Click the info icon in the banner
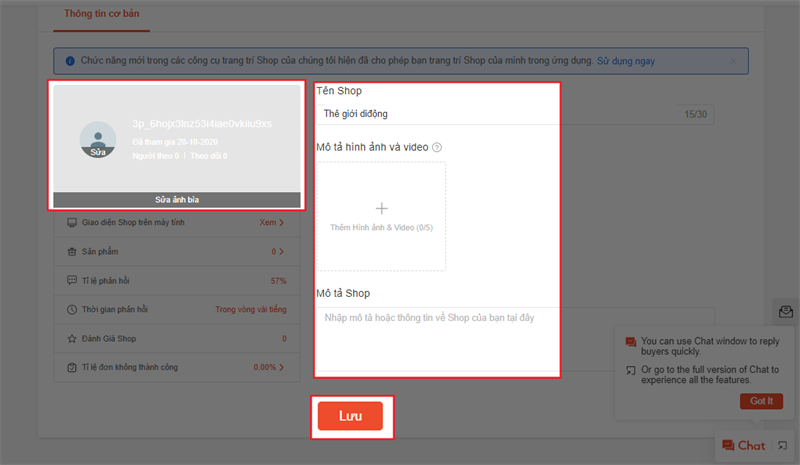Image resolution: width=800 pixels, height=465 pixels. coord(70,61)
